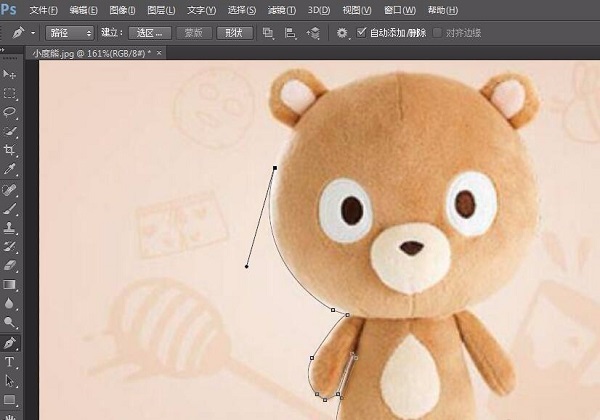
Task: Select the Clone Stamp tool
Action: coord(10,227)
